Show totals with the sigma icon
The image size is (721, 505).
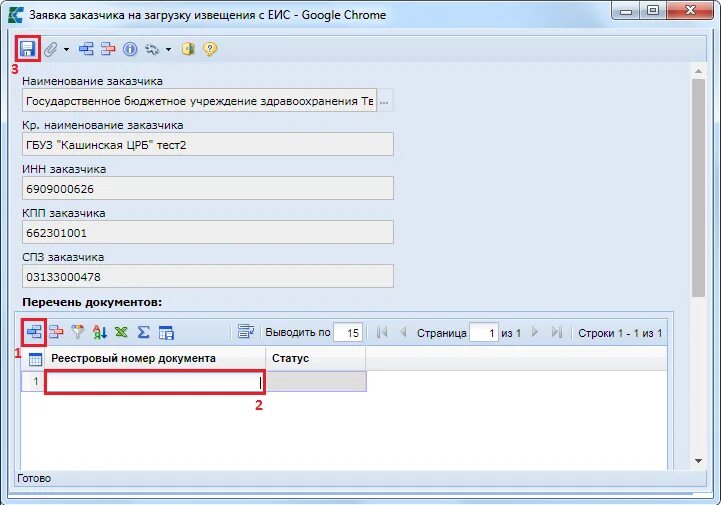pyautogui.click(x=143, y=332)
